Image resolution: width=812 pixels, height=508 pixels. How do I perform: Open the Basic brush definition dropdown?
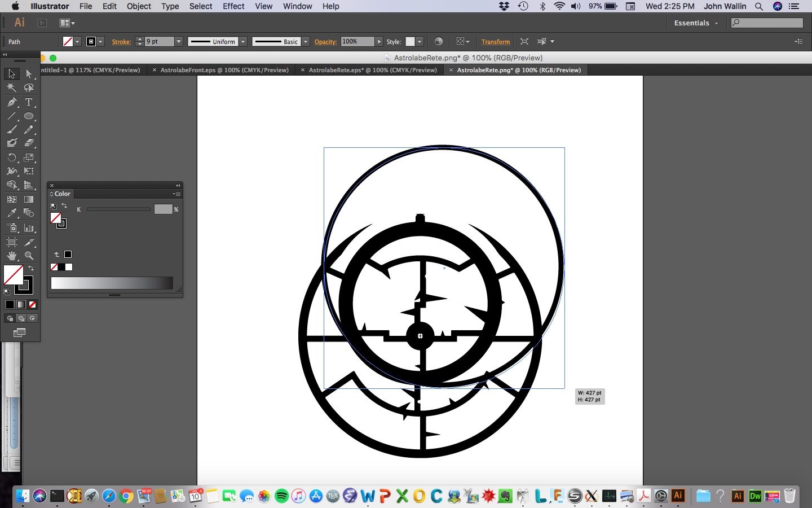coord(306,42)
